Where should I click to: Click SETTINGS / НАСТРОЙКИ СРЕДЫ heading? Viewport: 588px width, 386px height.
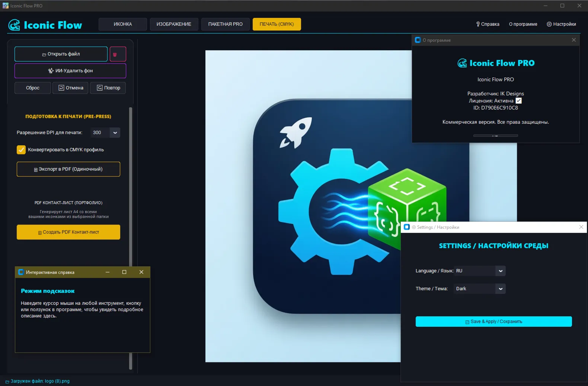[x=493, y=246]
